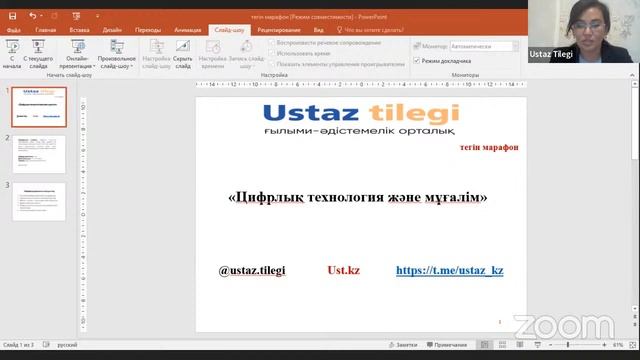Click the greyed-out Redo icon
This screenshot has height=360, width=640.
coord(54,16)
